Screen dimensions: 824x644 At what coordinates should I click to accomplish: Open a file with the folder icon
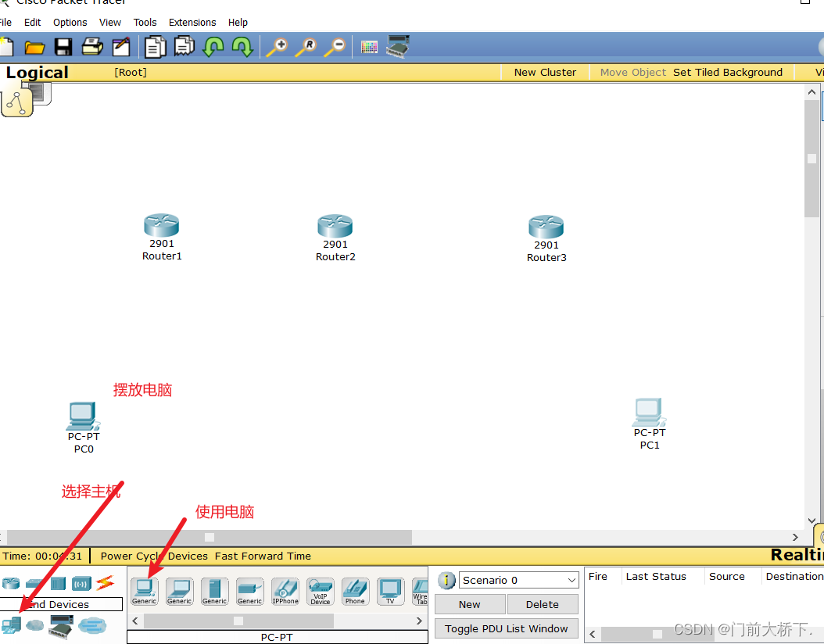coord(34,48)
